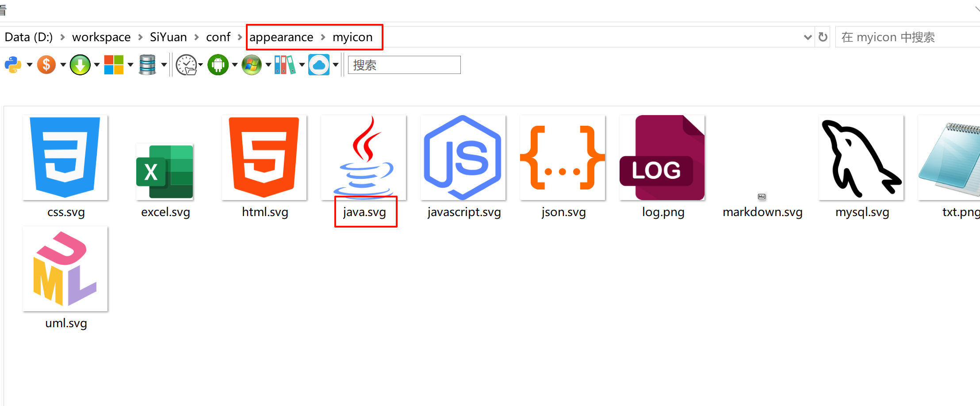This screenshot has height=406, width=980.
Task: Expand the dropdown beside the Python icon
Action: pos(29,66)
